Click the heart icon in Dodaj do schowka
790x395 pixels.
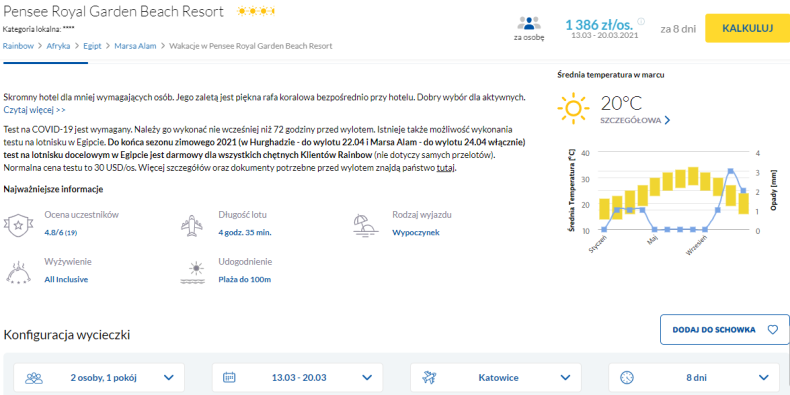coord(772,330)
